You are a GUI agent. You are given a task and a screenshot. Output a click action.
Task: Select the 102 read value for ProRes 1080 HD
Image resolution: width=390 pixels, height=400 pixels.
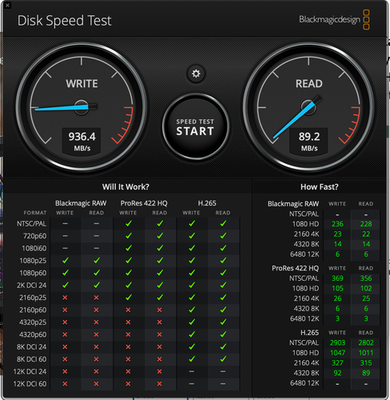(x=366, y=288)
